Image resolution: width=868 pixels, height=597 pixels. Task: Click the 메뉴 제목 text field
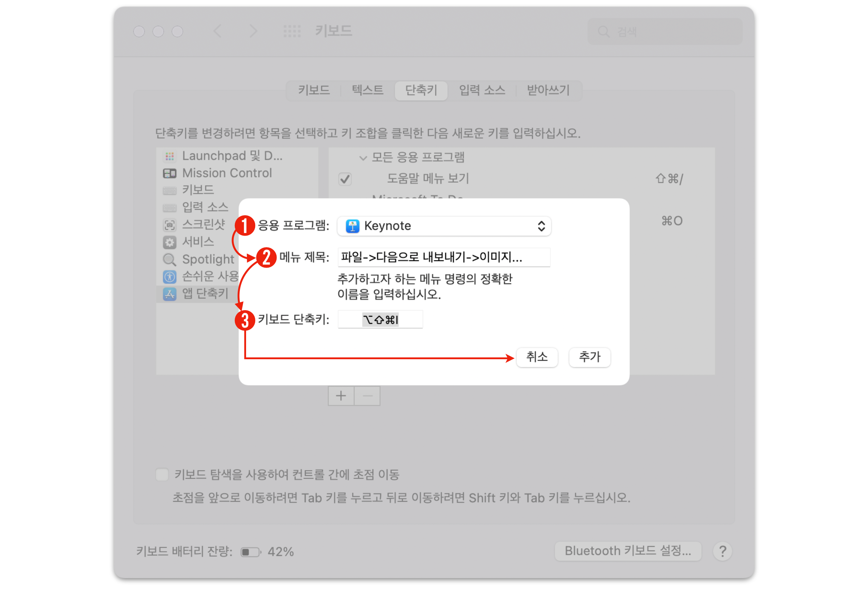pyautogui.click(x=443, y=257)
